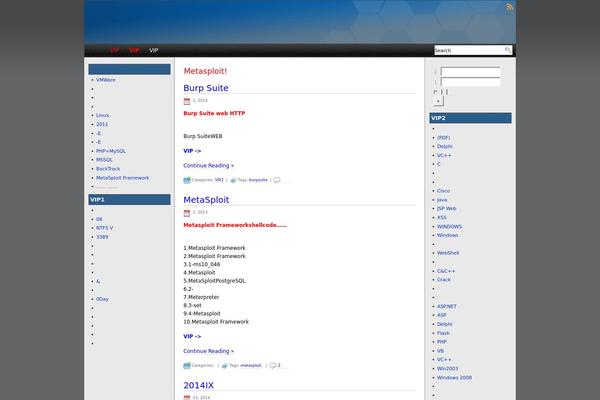Open VB link under VIP2
Image resolution: width=600 pixels, height=400 pixels.
coord(440,351)
